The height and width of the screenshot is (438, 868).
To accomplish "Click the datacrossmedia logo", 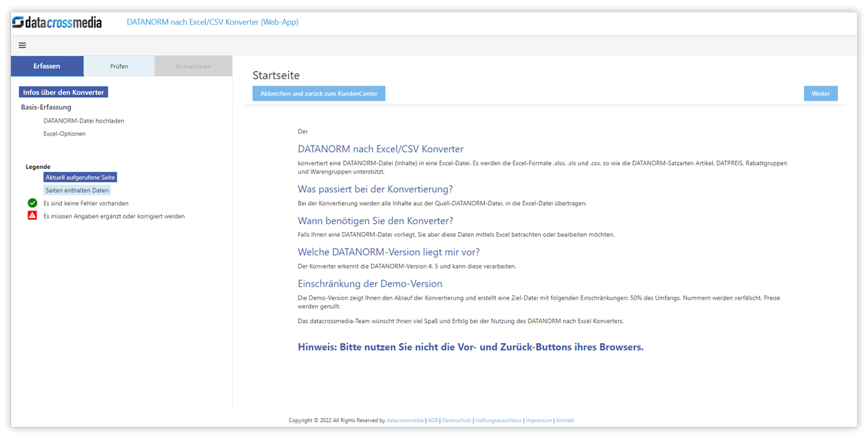I will coord(57,23).
